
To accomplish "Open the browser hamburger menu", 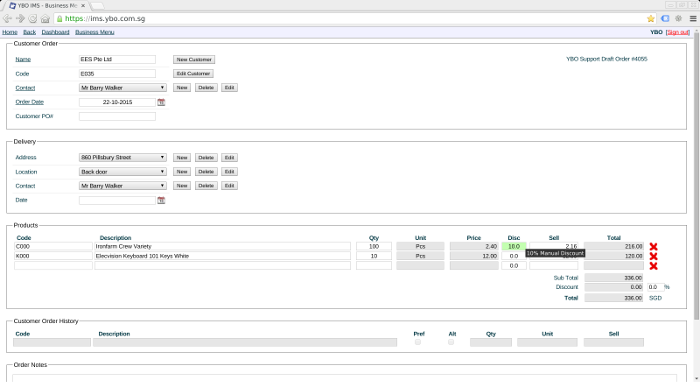I will pos(693,19).
